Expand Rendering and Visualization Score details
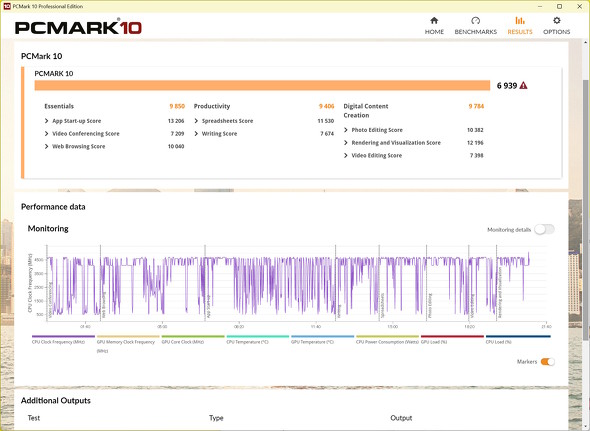Screen dimensions: 590x431 (x=346, y=143)
